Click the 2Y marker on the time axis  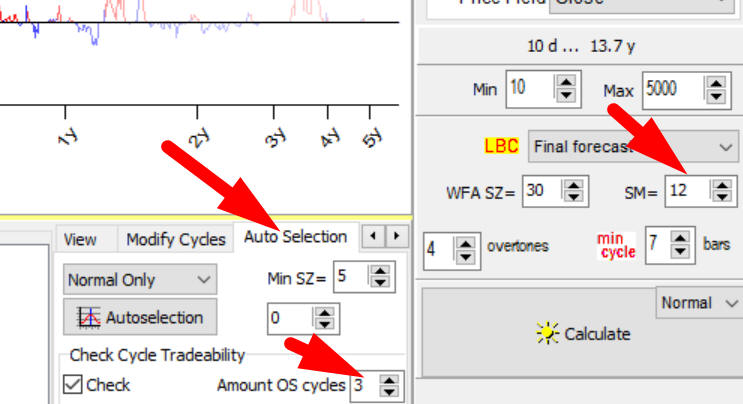(x=199, y=138)
